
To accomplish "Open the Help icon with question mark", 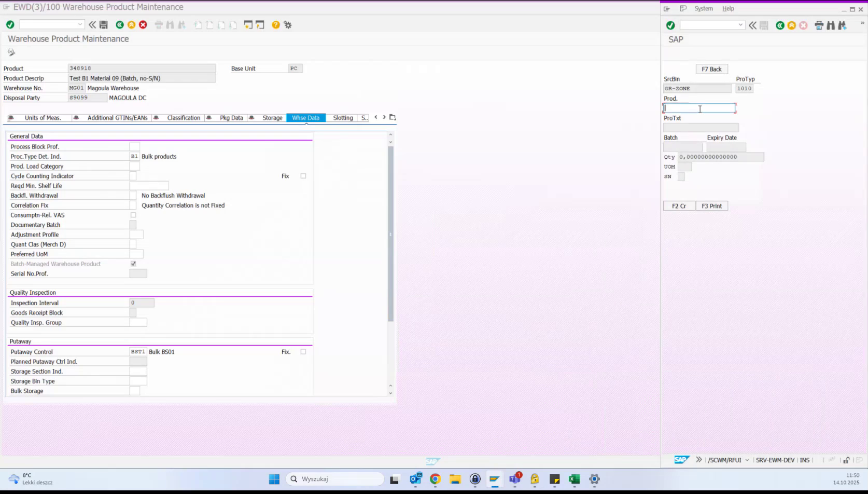I will tap(275, 24).
